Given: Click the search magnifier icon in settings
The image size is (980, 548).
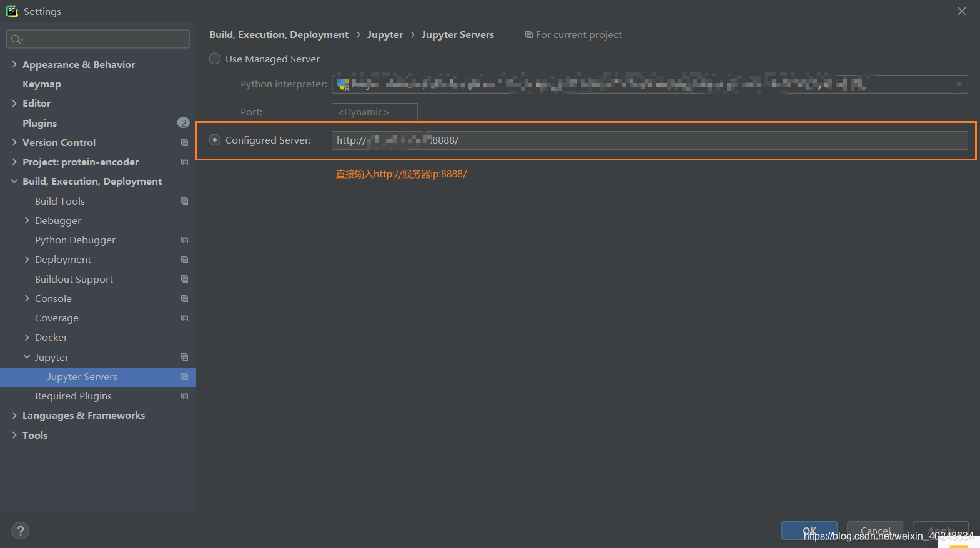Looking at the screenshot, I should tap(17, 39).
